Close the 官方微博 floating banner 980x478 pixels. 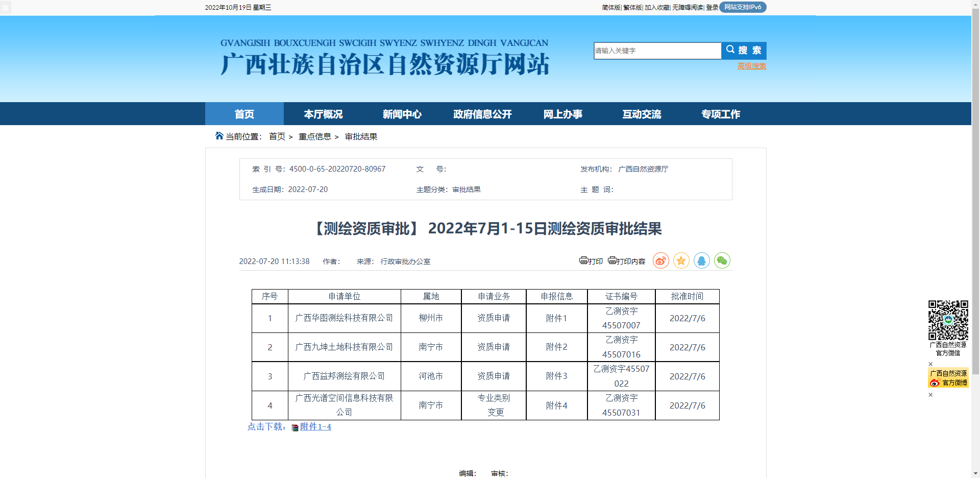pos(930,395)
